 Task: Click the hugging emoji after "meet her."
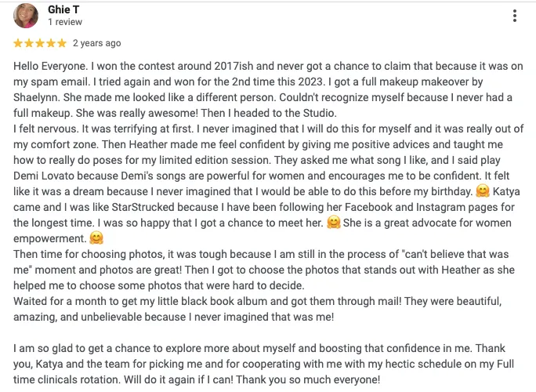point(332,223)
